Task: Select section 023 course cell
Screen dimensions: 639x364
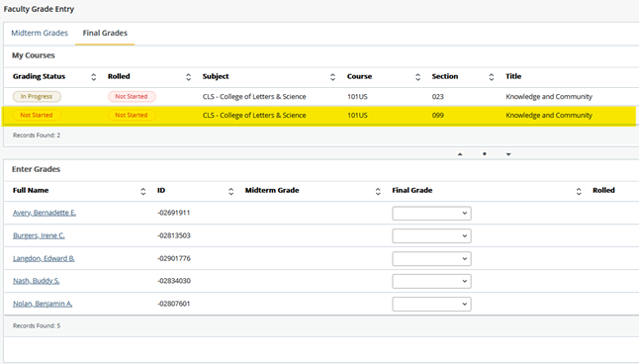Action: [x=437, y=97]
